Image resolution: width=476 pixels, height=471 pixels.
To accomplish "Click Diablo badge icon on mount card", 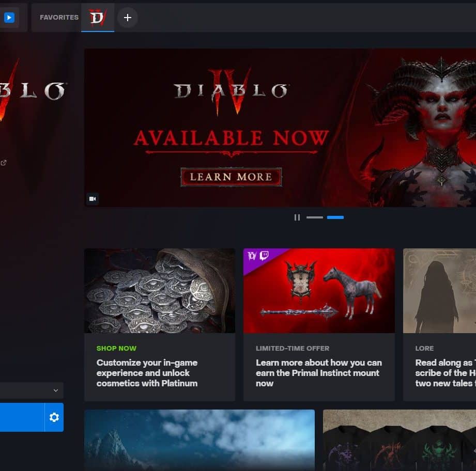I will [x=252, y=256].
